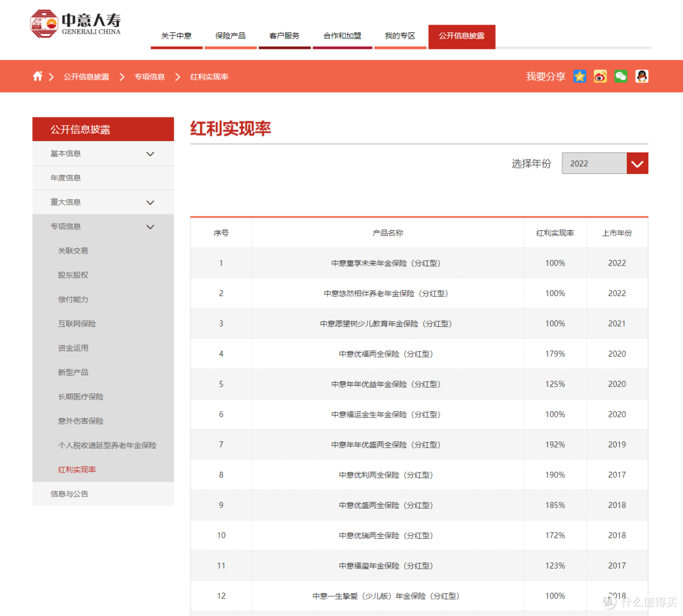Click the 125% realization rate cell
The image size is (683, 616).
(x=555, y=384)
